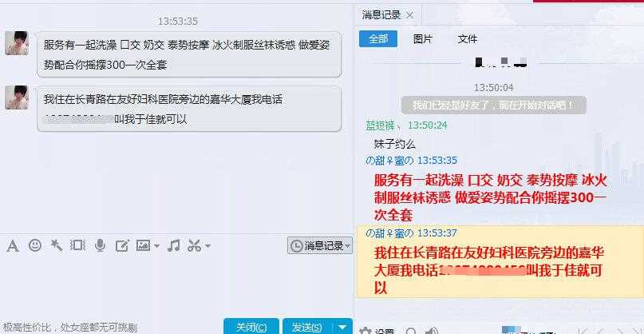Open the send options arrow next to 发送(S)
This screenshot has height=334, width=644.
point(342,327)
